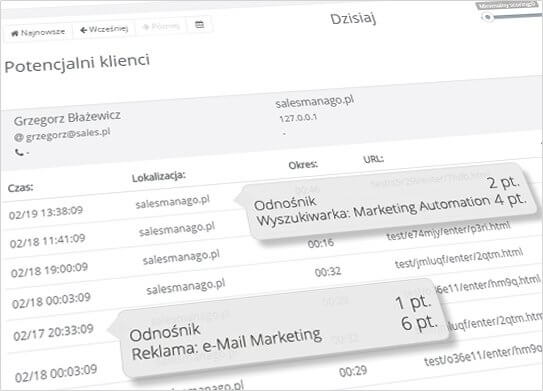Select the greyed-out Później button
Viewport: 543px width, 391px height.
(161, 26)
